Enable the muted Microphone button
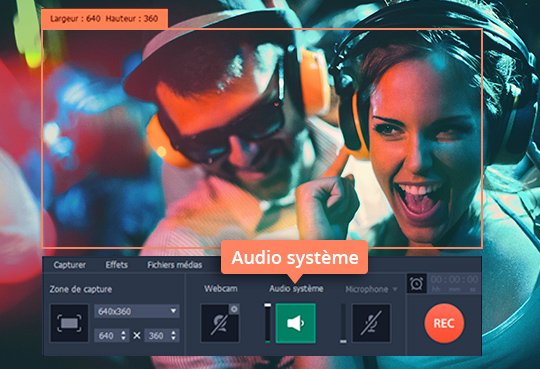 tap(371, 323)
